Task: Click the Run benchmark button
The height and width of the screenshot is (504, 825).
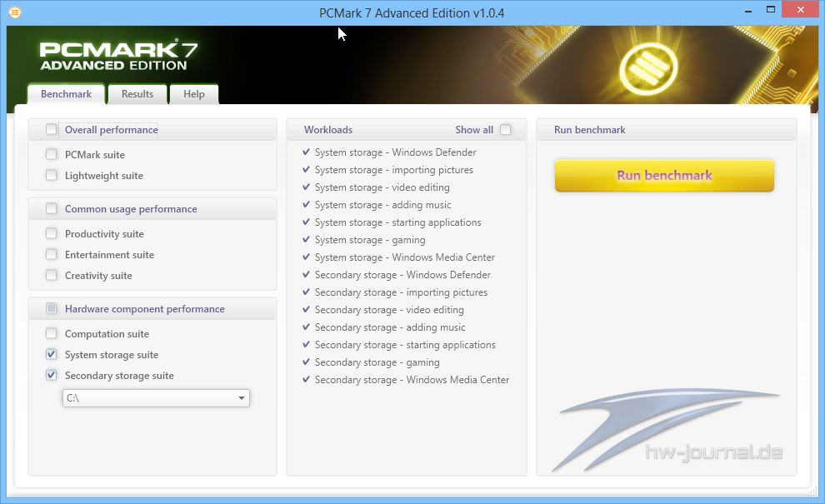Action: (x=664, y=176)
